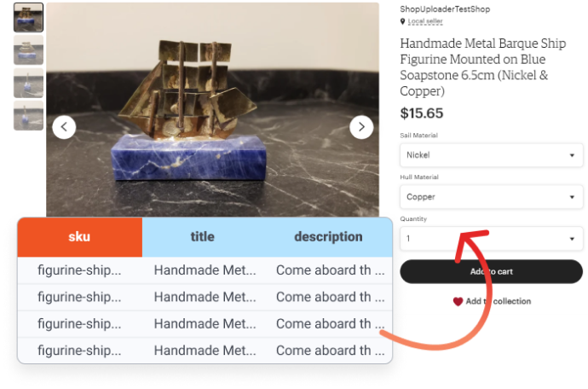
Task: Open the Hull Material Copper dropdown
Action: [x=491, y=197]
